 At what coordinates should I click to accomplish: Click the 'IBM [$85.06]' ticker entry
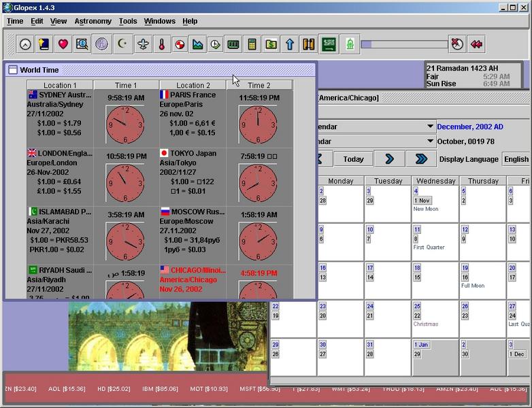click(x=160, y=389)
